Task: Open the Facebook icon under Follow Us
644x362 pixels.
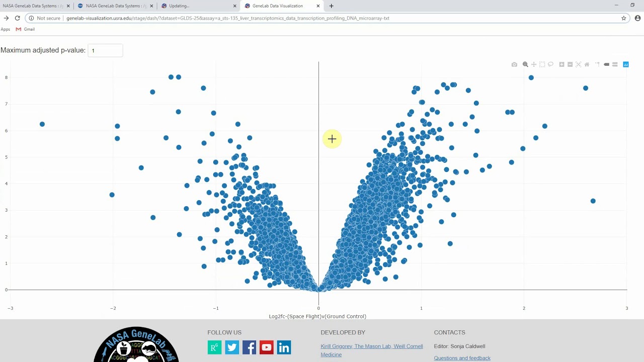Action: pos(249,347)
